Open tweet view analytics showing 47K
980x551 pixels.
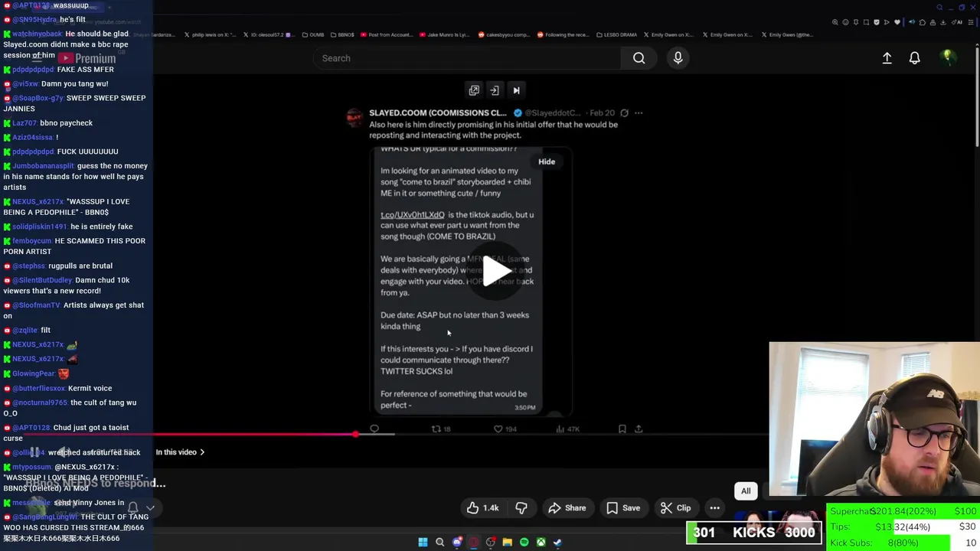[568, 429]
